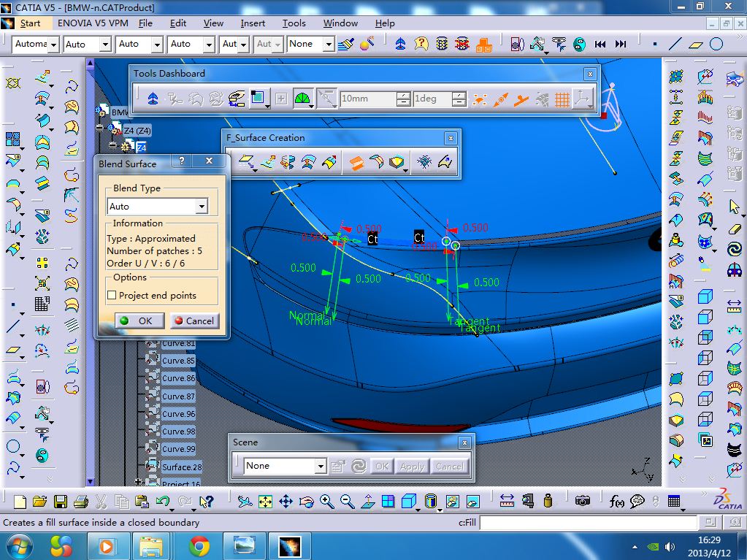Click the Measure Between icon in bottom toolbar
Image resolution: width=747 pixels, height=560 pixels.
tap(507, 501)
